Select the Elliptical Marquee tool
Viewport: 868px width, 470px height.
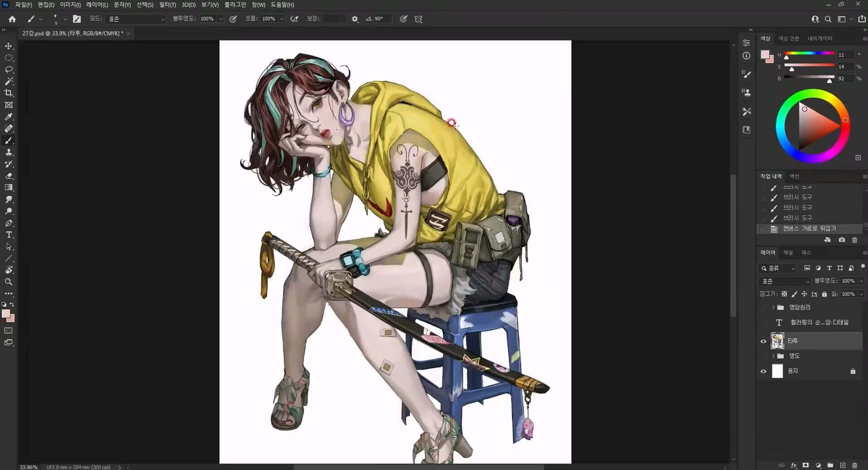(9, 58)
